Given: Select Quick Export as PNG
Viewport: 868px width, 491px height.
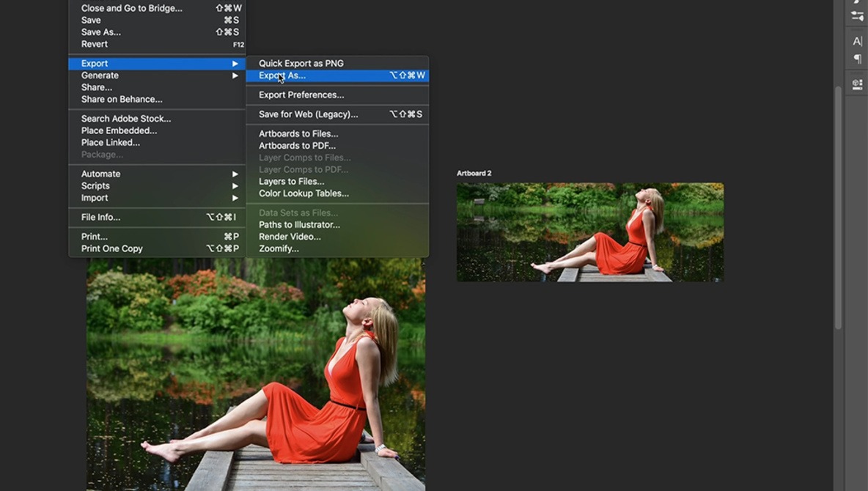Looking at the screenshot, I should tap(301, 64).
